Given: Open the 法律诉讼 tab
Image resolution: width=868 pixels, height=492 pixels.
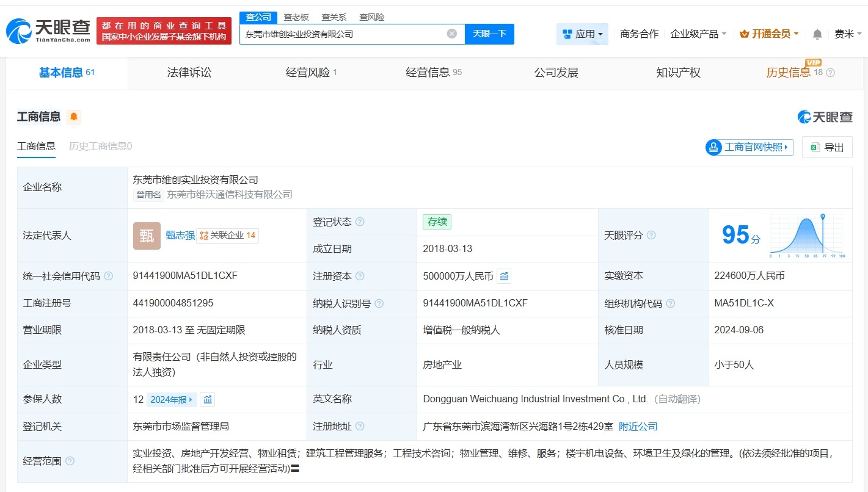Looking at the screenshot, I should point(189,72).
